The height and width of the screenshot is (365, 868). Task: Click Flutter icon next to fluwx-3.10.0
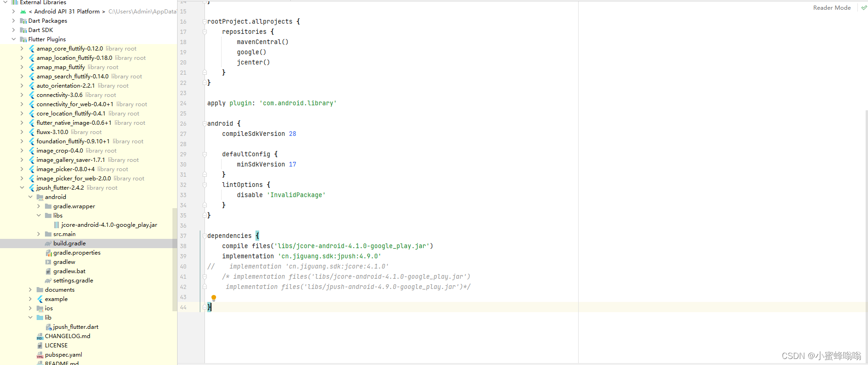point(32,132)
